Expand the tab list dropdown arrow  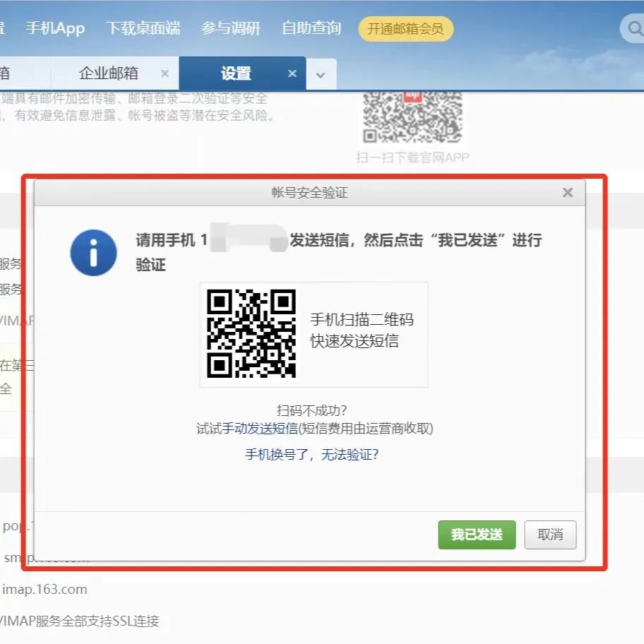(321, 75)
